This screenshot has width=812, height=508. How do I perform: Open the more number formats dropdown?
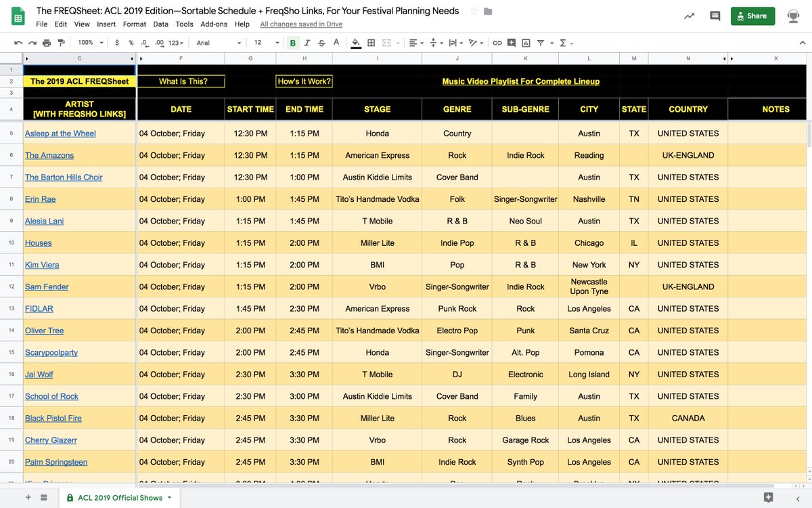(176, 43)
